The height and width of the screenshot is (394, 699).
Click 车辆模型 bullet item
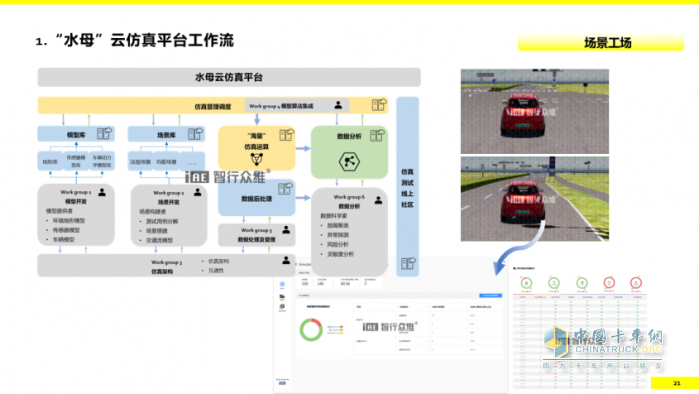click(63, 239)
